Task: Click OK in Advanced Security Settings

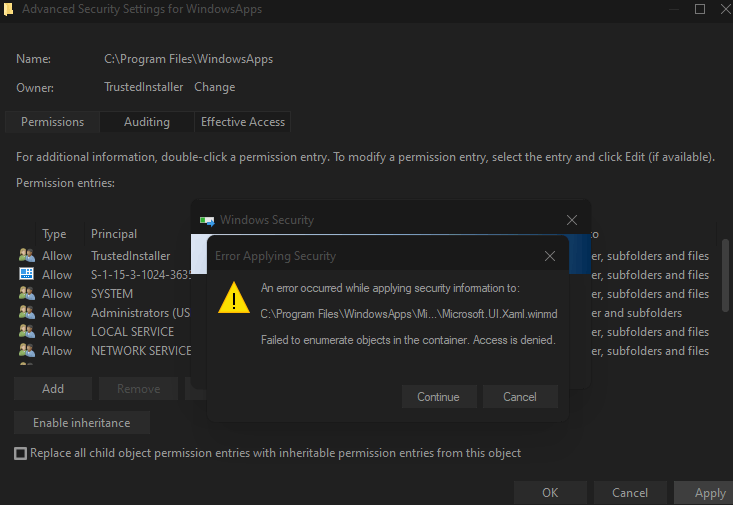Action: (550, 493)
